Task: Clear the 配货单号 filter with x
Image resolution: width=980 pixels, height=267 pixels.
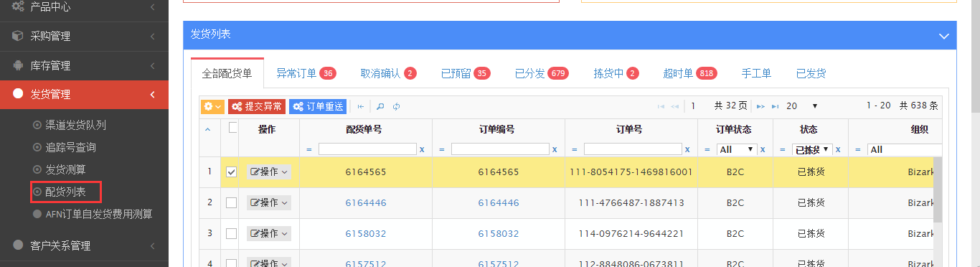Action: (422, 149)
